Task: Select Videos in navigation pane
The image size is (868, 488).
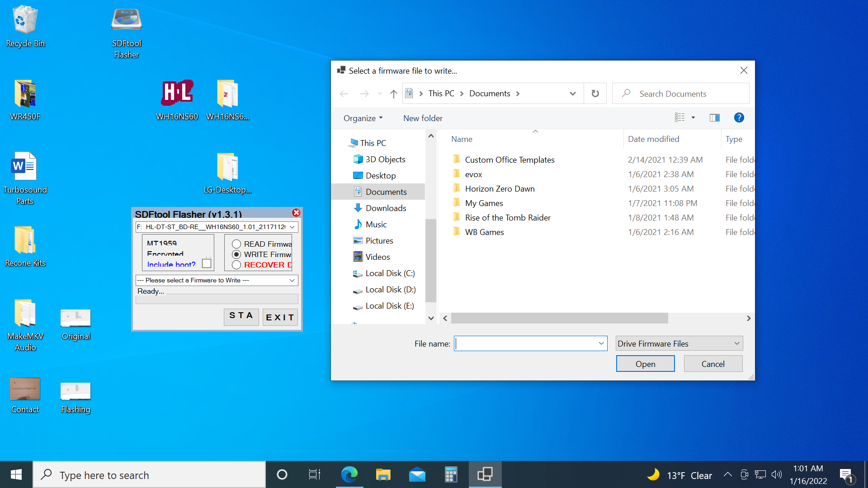Action: (377, 257)
